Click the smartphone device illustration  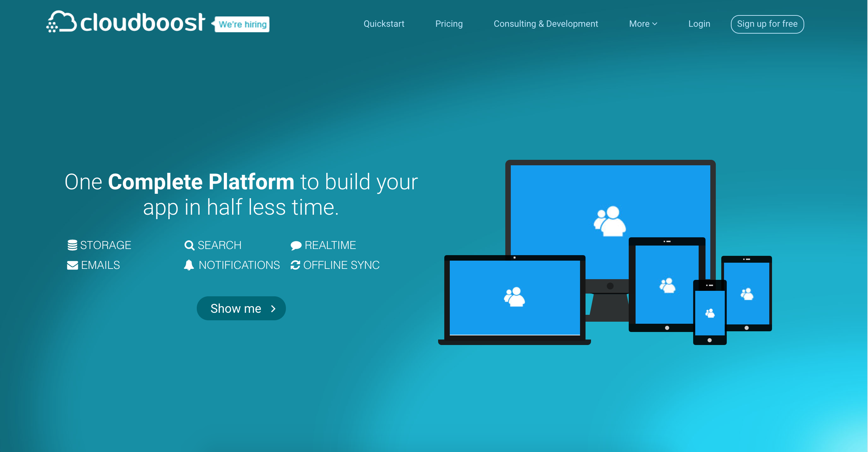[x=709, y=312]
